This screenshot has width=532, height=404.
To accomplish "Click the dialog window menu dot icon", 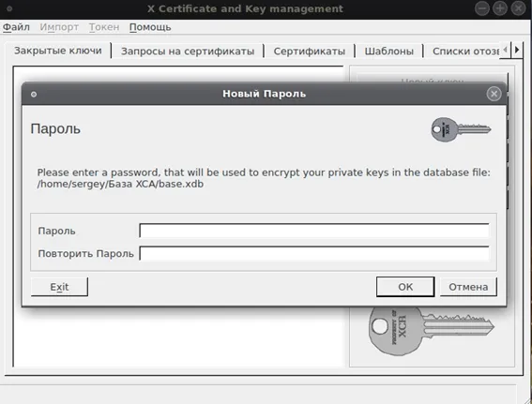I will point(34,95).
